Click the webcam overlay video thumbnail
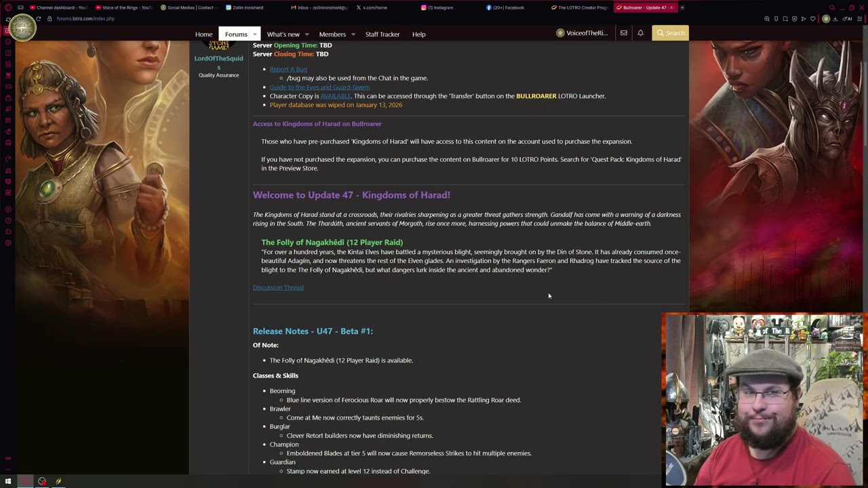The width and height of the screenshot is (868, 488). 764,400
